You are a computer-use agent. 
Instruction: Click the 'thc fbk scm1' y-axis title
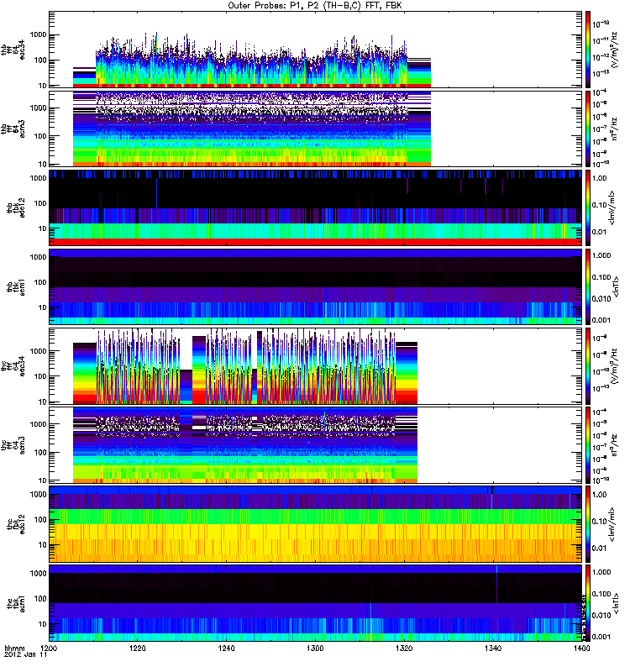[15, 603]
